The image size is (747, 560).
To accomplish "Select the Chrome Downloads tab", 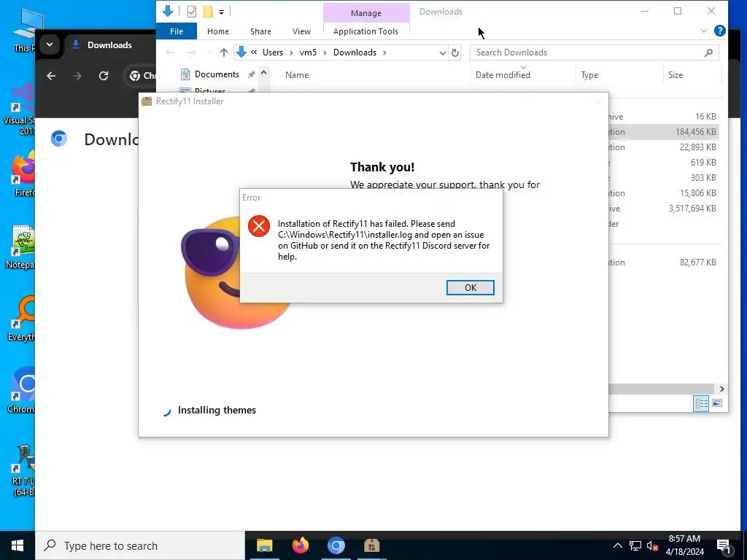I will (x=109, y=45).
